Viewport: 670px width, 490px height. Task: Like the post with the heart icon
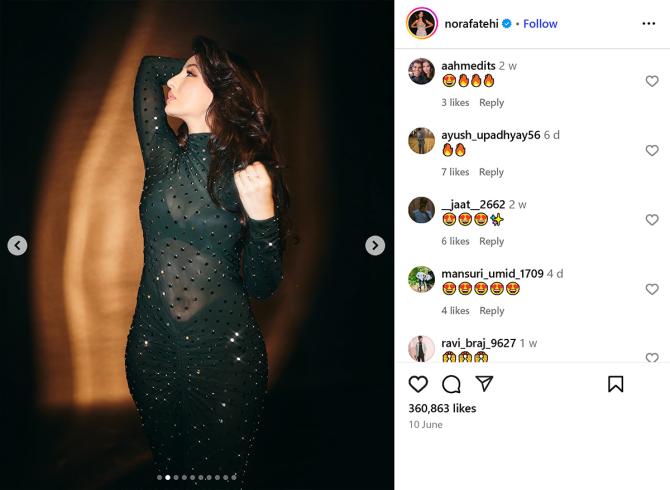point(418,384)
